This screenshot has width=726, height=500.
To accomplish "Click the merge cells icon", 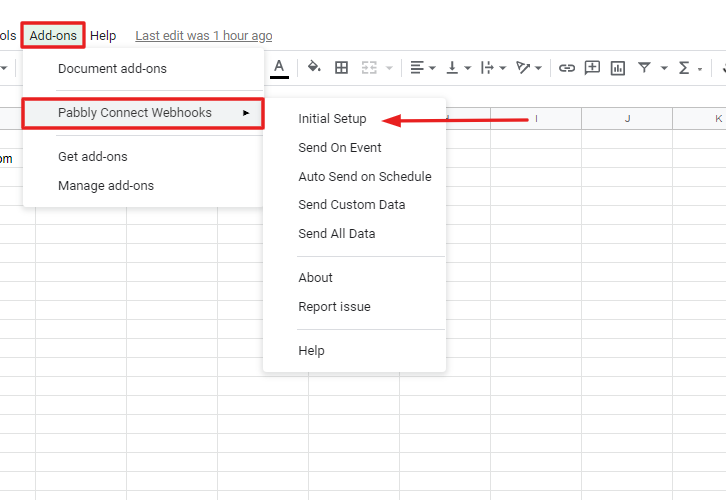I will tap(369, 68).
